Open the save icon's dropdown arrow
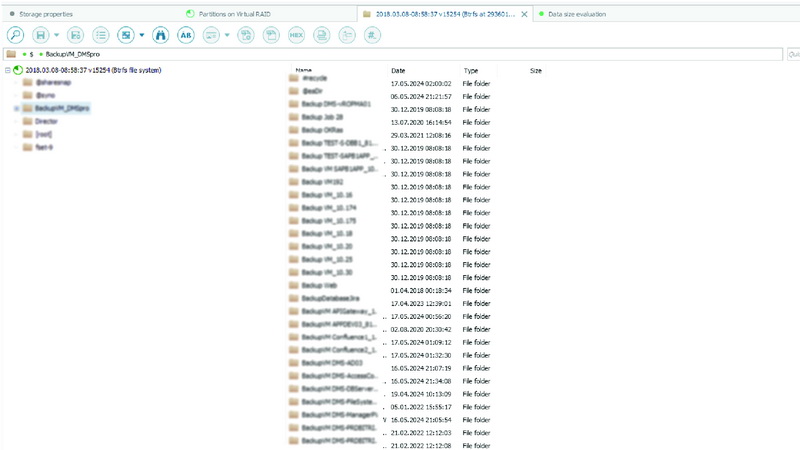The width and height of the screenshot is (800, 450). (x=57, y=35)
